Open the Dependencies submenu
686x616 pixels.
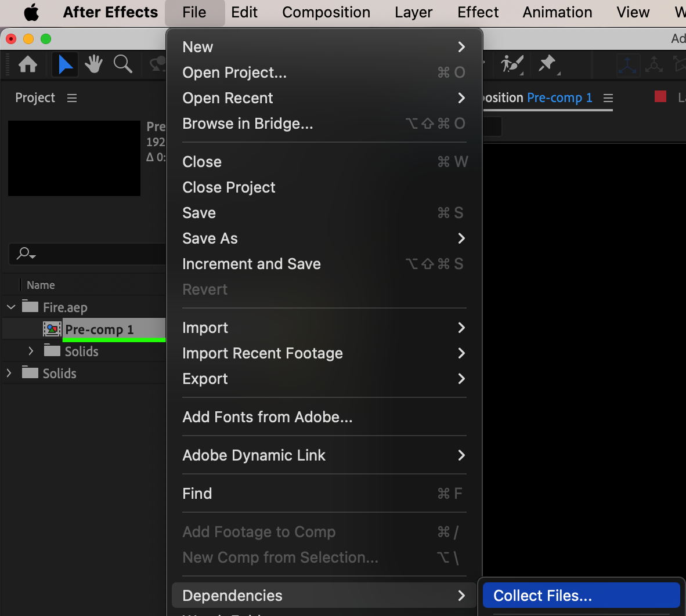tap(324, 596)
